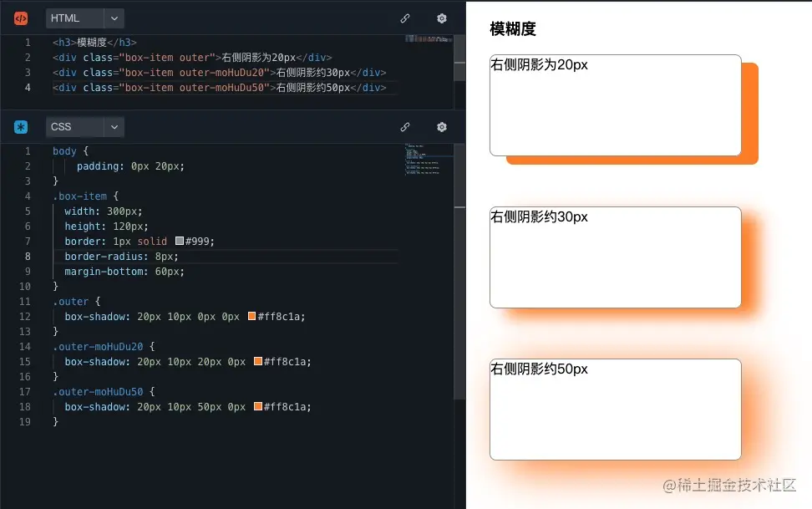
Task: Click the CSS panel link icon
Action: [405, 127]
